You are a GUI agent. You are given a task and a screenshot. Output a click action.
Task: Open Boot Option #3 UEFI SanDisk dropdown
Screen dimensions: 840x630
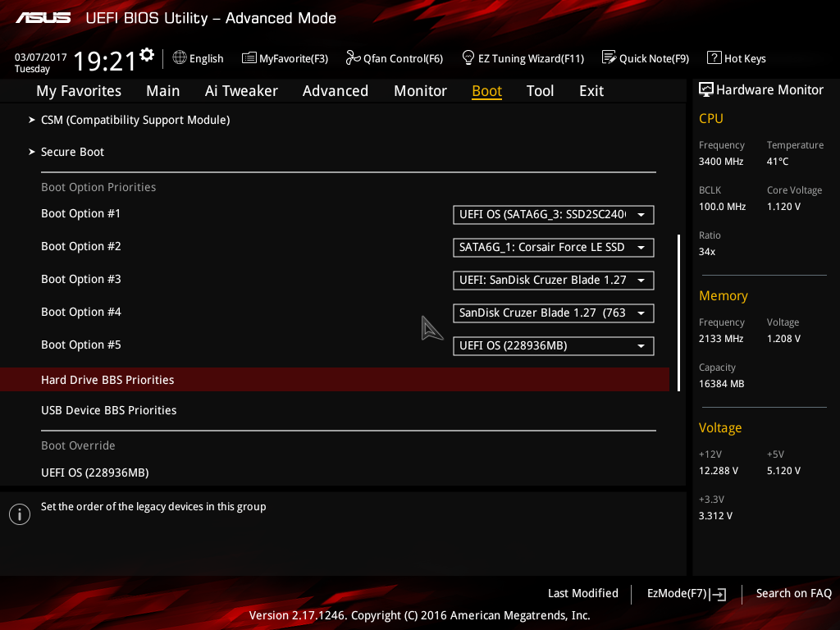pos(554,281)
